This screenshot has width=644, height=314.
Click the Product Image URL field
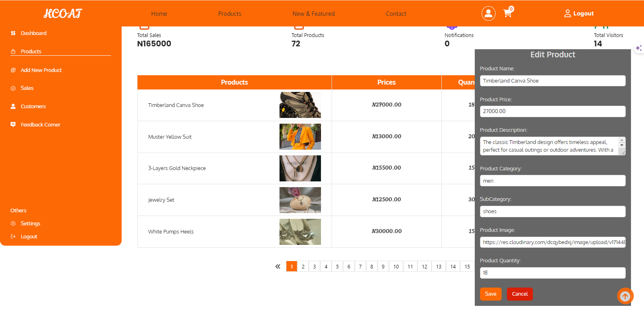552,242
